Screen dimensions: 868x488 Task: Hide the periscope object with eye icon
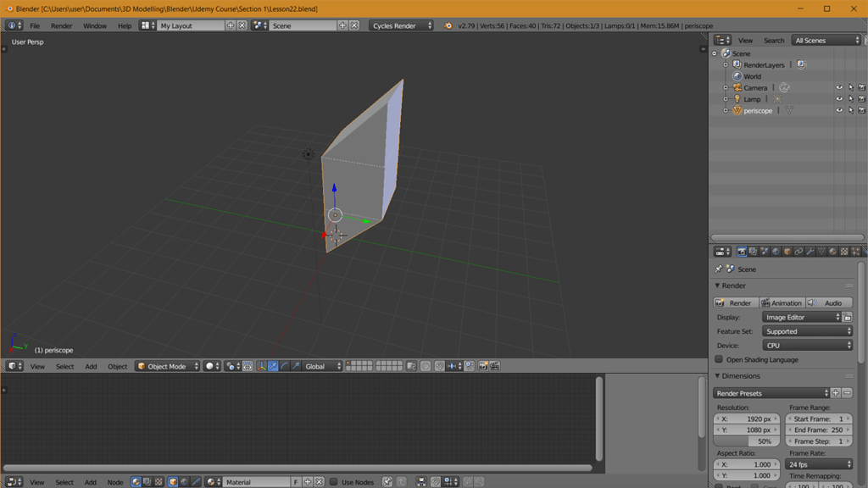(839, 110)
